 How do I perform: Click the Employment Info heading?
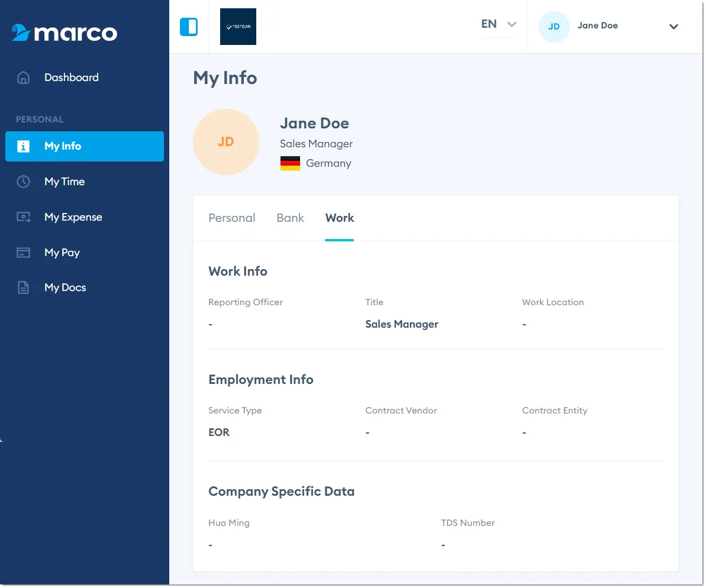(261, 380)
